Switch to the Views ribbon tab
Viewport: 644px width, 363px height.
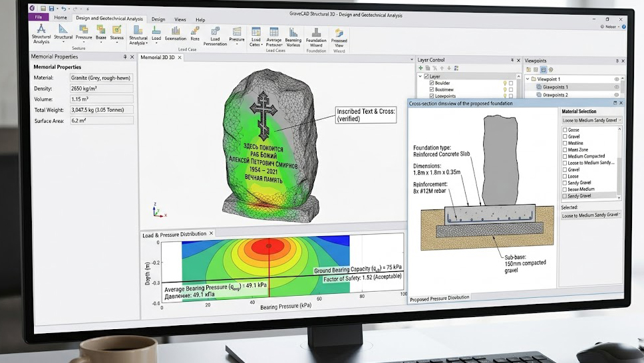180,19
